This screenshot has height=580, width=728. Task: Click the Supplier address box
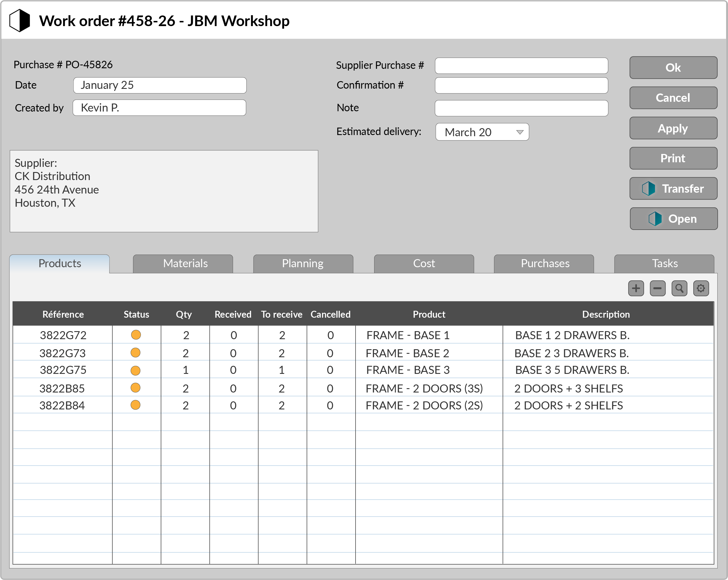(164, 191)
